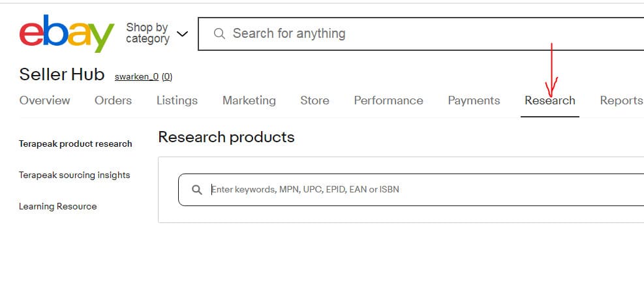Click the (0) feedback score link
Screen dimensions: 644x302
[167, 77]
